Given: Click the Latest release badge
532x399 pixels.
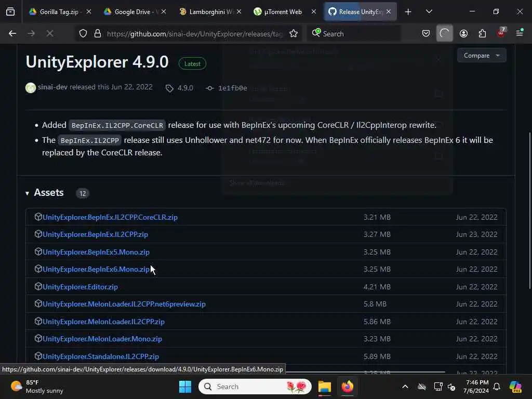Looking at the screenshot, I should pyautogui.click(x=192, y=64).
